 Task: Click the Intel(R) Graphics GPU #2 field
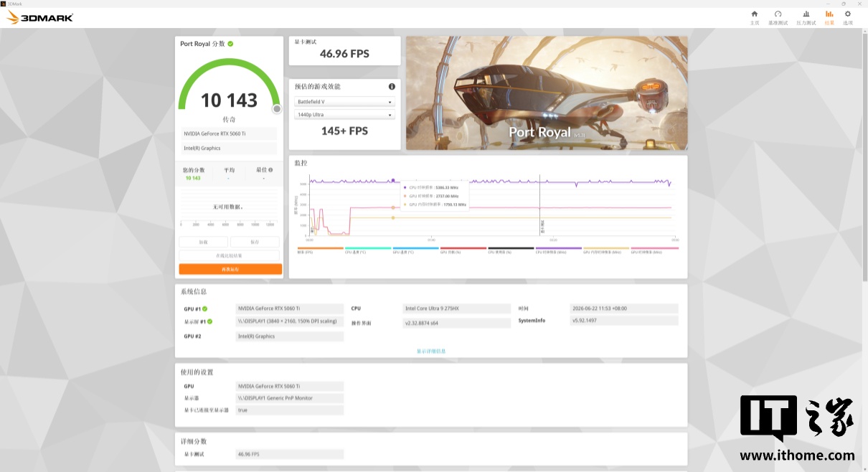pyautogui.click(x=289, y=336)
